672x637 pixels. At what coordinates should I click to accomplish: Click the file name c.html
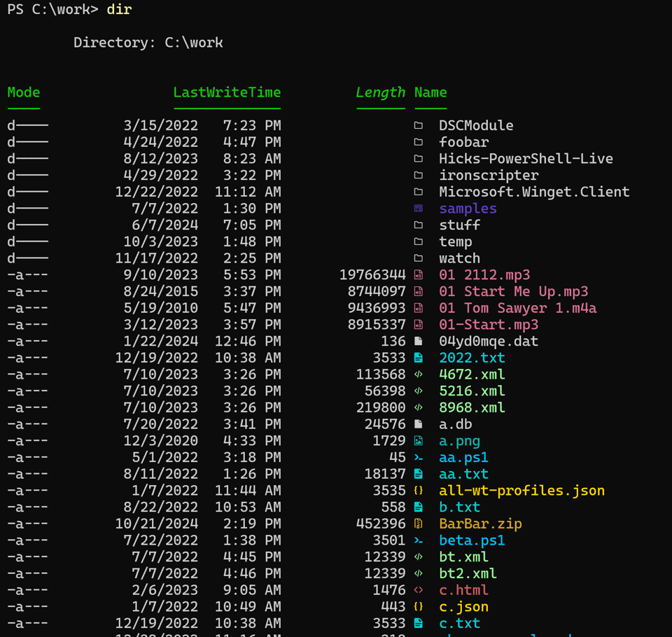pos(463,590)
